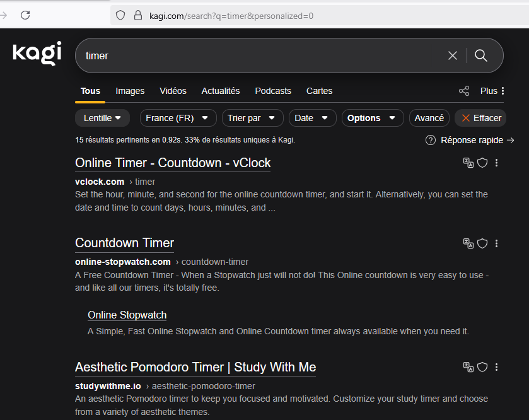Open the Date filter control
Image resolution: width=529 pixels, height=420 pixels.
[x=311, y=118]
